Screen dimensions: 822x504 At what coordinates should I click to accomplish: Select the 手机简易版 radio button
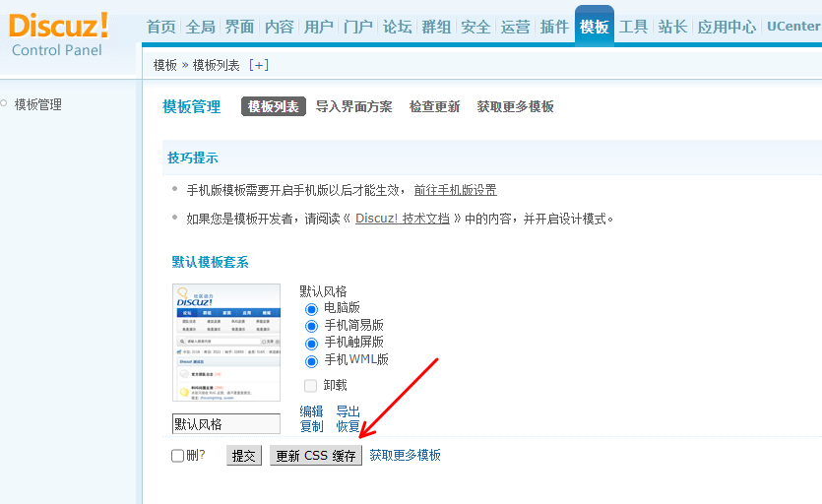[x=311, y=326]
